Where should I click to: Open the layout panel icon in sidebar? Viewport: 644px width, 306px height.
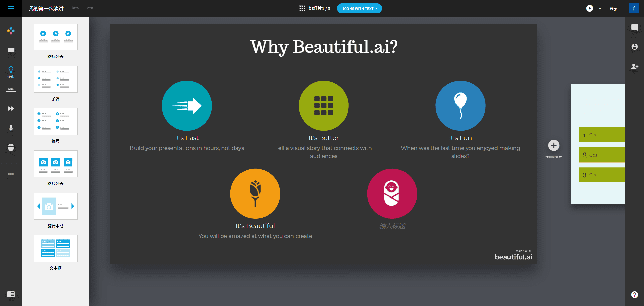(x=11, y=50)
